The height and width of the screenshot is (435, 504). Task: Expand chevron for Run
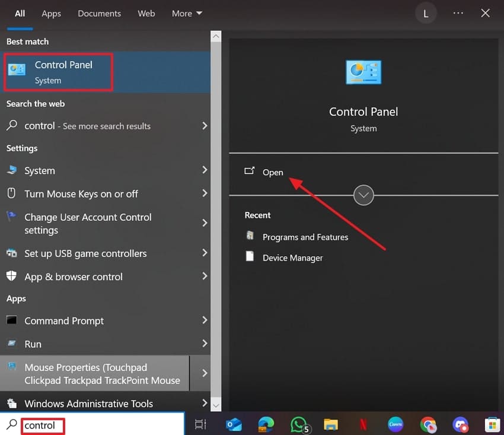coord(205,343)
